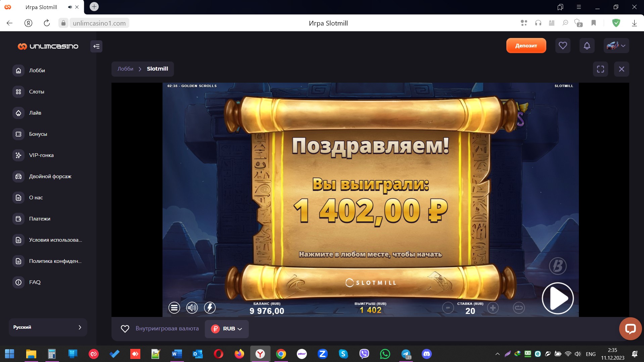Viewport: 644px width, 362px height.
Task: Click the headphones read-aloud icon
Action: pyautogui.click(x=538, y=23)
